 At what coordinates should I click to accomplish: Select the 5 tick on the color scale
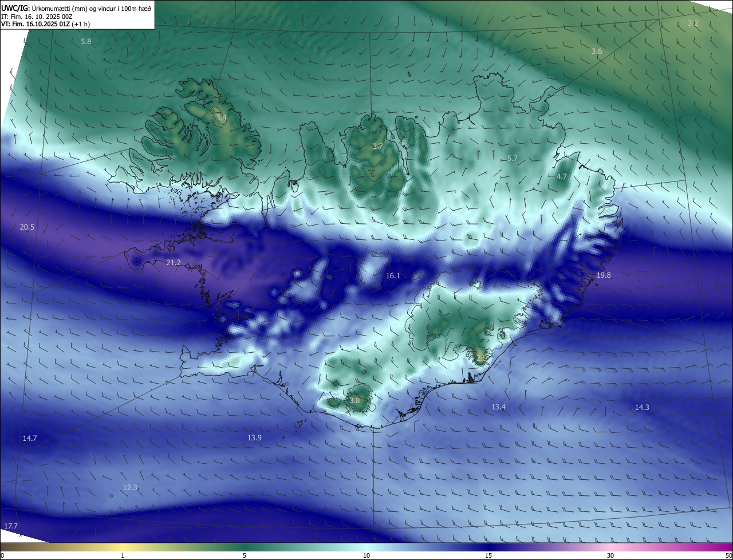pos(245,555)
